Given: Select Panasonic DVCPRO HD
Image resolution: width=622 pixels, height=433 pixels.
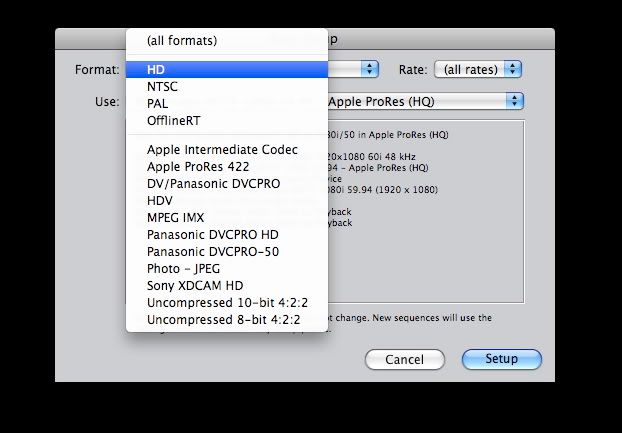Looking at the screenshot, I should (227, 235).
